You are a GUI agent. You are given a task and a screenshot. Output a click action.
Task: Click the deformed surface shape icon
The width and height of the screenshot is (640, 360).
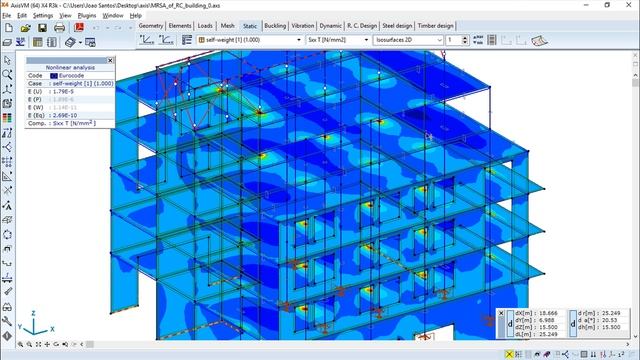tap(539, 40)
